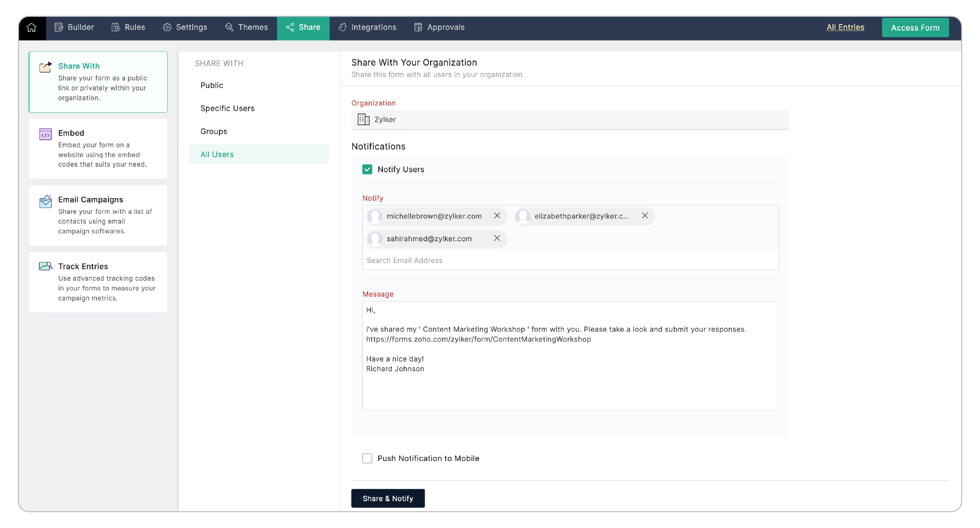Open the All Entries link

[x=845, y=27]
